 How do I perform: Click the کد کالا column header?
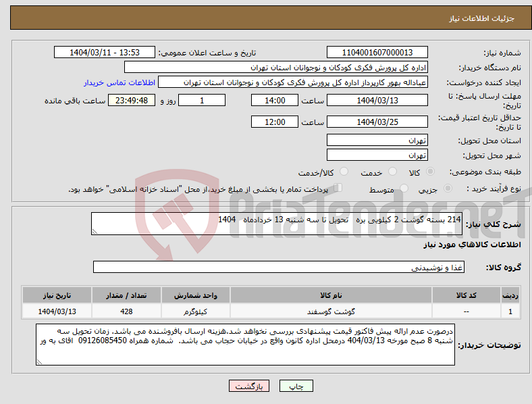467,295
